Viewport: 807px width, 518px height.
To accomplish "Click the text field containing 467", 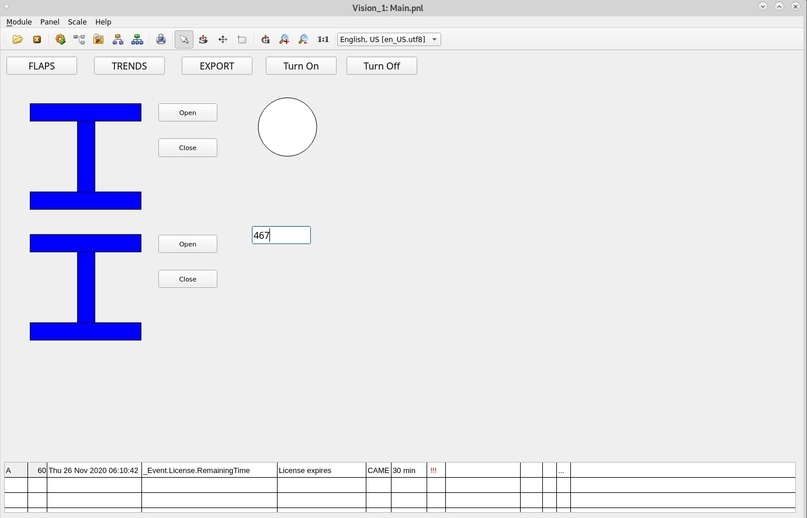I will (x=281, y=235).
